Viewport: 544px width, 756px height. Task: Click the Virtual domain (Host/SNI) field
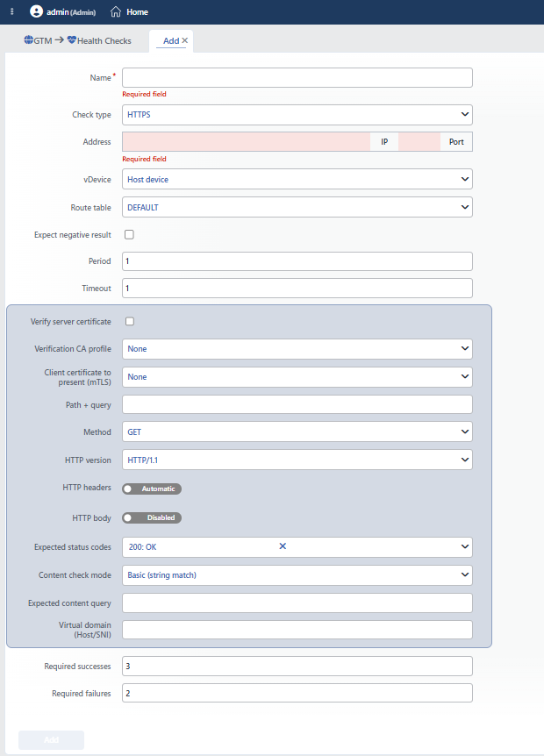coord(297,630)
